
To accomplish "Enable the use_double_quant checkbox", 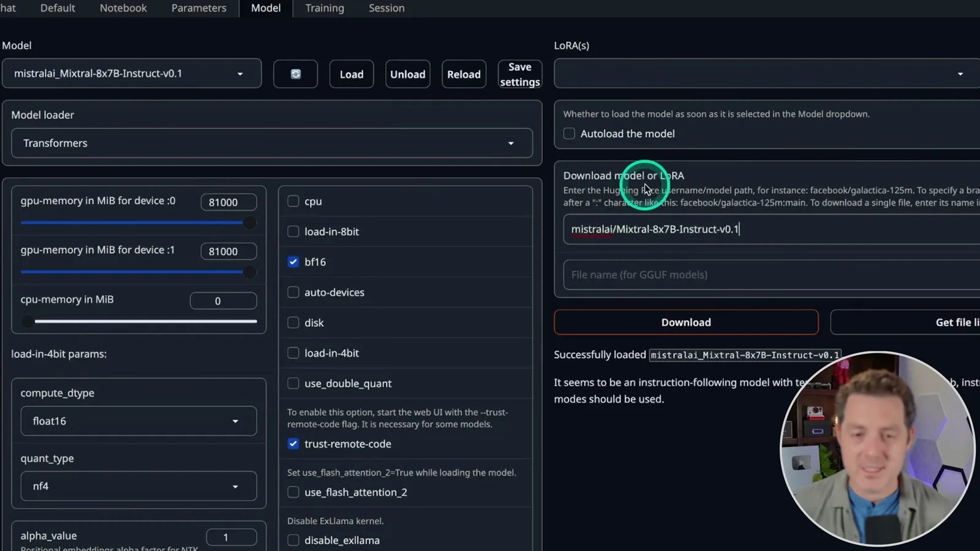I will tap(293, 383).
